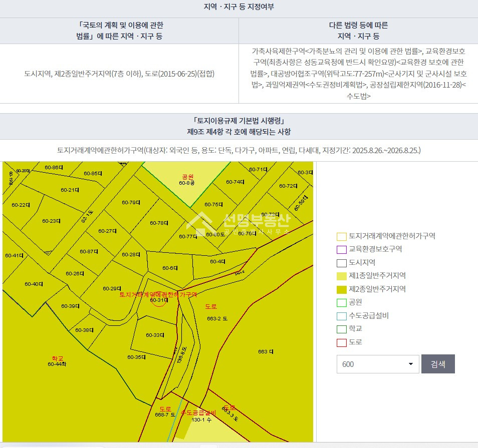Click the 토지이용규제 기본법 시행령 header
This screenshot has height=448, width=478.
coord(239,126)
